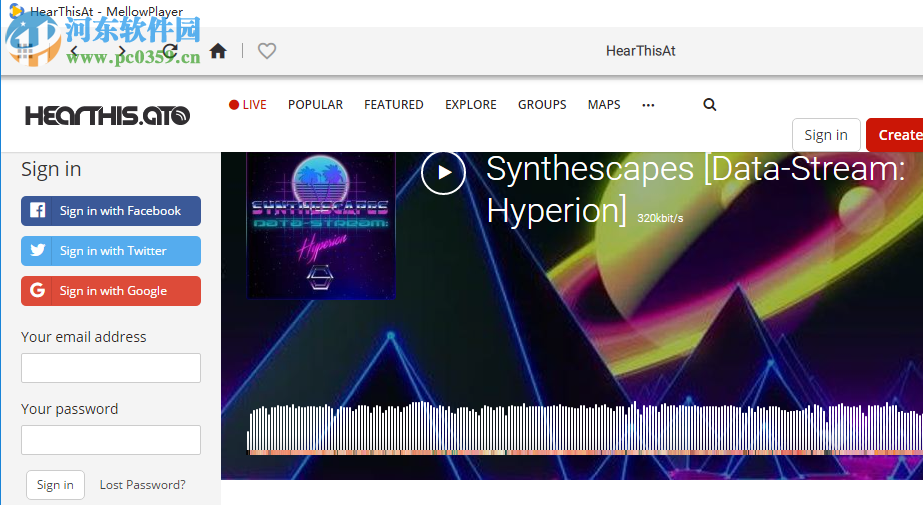Open the search magnifier icon

(709, 105)
